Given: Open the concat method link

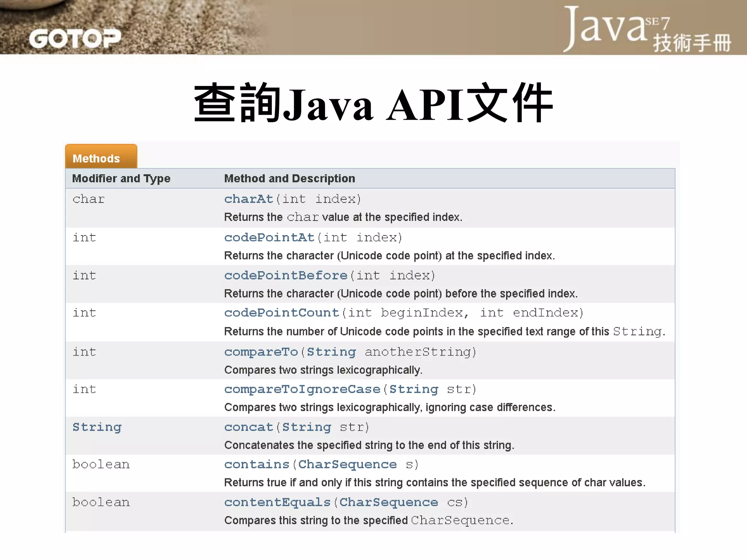Looking at the screenshot, I should (248, 427).
